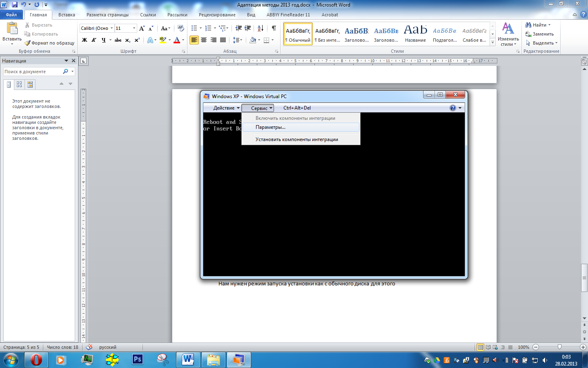Show page thumbnails view in Navigation pane
Viewport: 588px width, 368px height.
[x=19, y=84]
